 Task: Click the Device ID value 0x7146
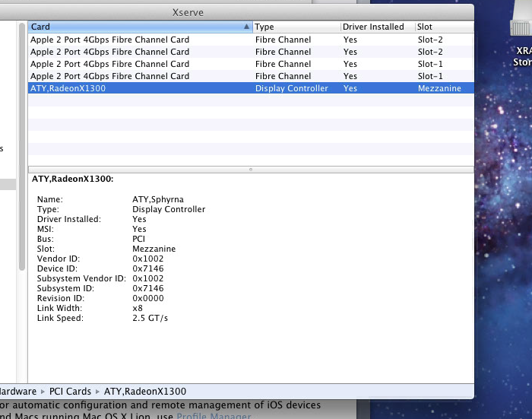(148, 268)
